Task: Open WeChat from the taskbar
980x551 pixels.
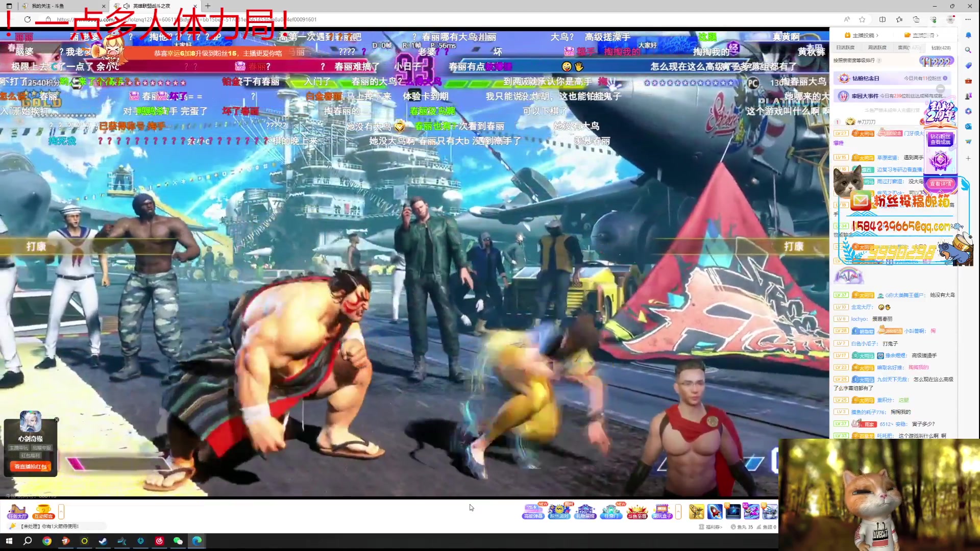Action: (x=178, y=541)
